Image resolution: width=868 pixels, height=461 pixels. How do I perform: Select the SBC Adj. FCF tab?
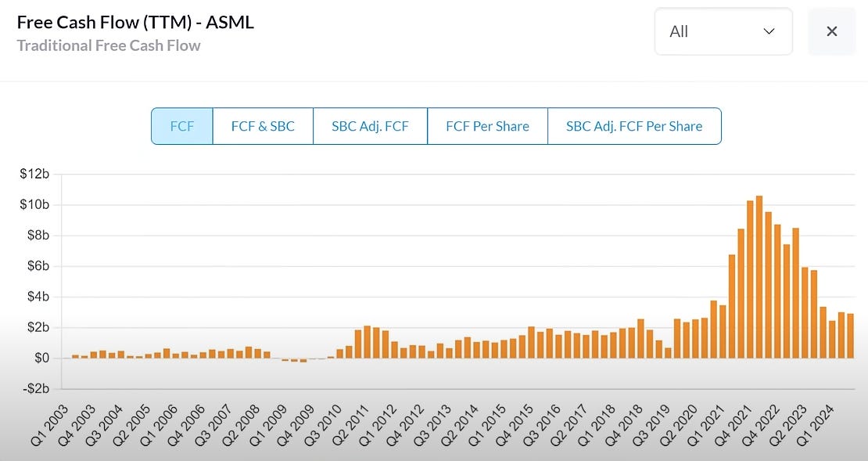[370, 125]
